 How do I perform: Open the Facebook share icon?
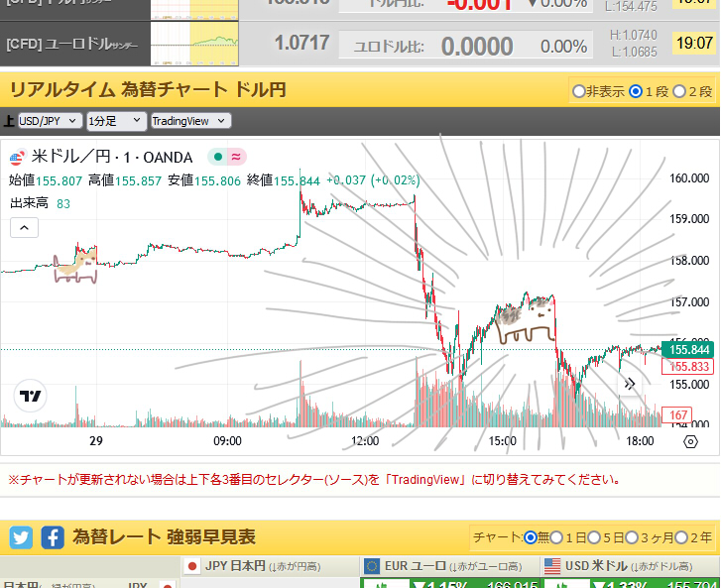point(53,537)
